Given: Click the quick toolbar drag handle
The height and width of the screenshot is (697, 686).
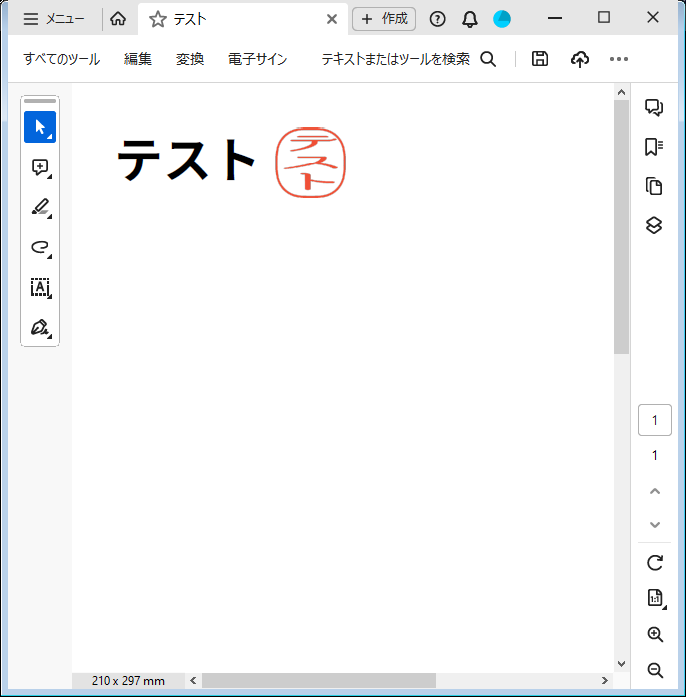Looking at the screenshot, I should [x=40, y=101].
